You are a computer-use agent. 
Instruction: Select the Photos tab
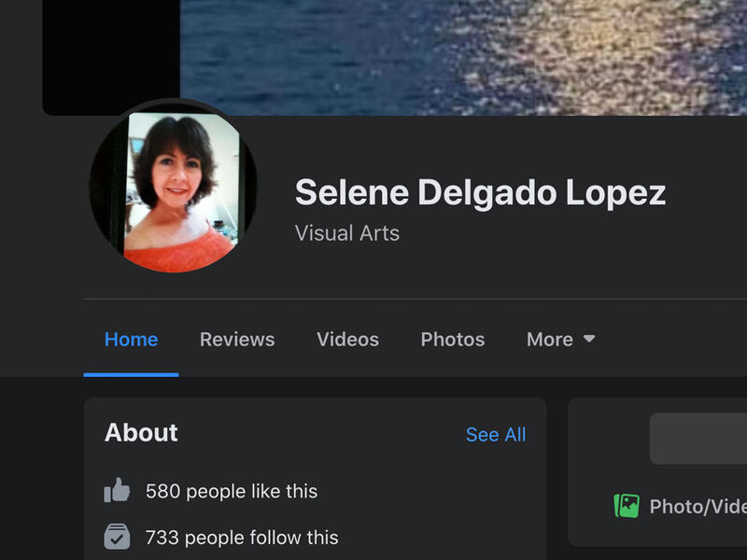pos(453,340)
